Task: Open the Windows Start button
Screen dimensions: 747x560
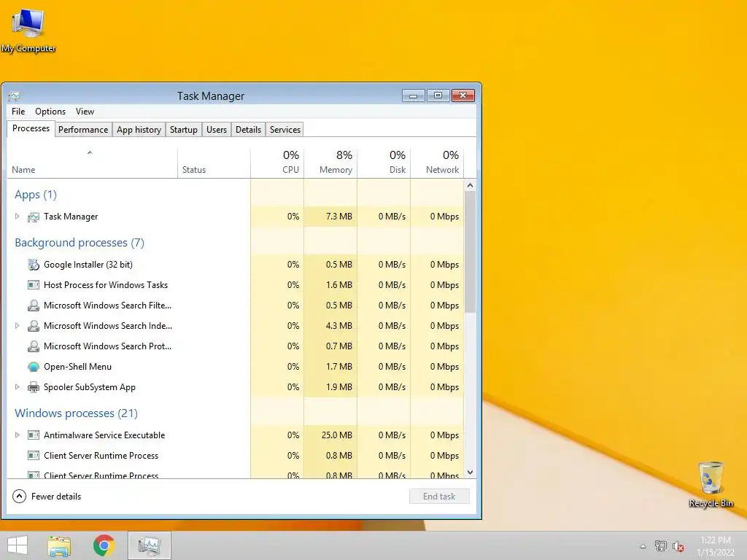Action: (18, 545)
